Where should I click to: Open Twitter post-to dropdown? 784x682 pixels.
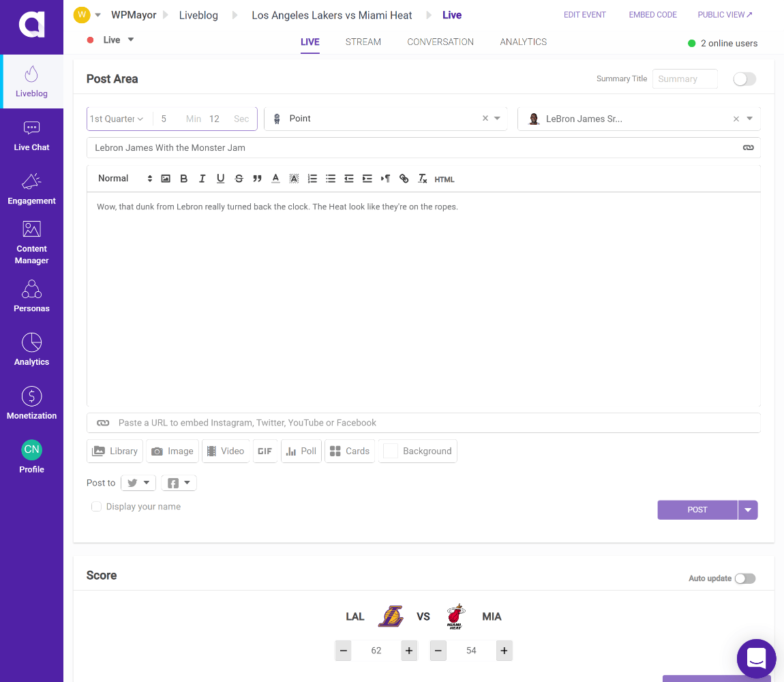[138, 483]
